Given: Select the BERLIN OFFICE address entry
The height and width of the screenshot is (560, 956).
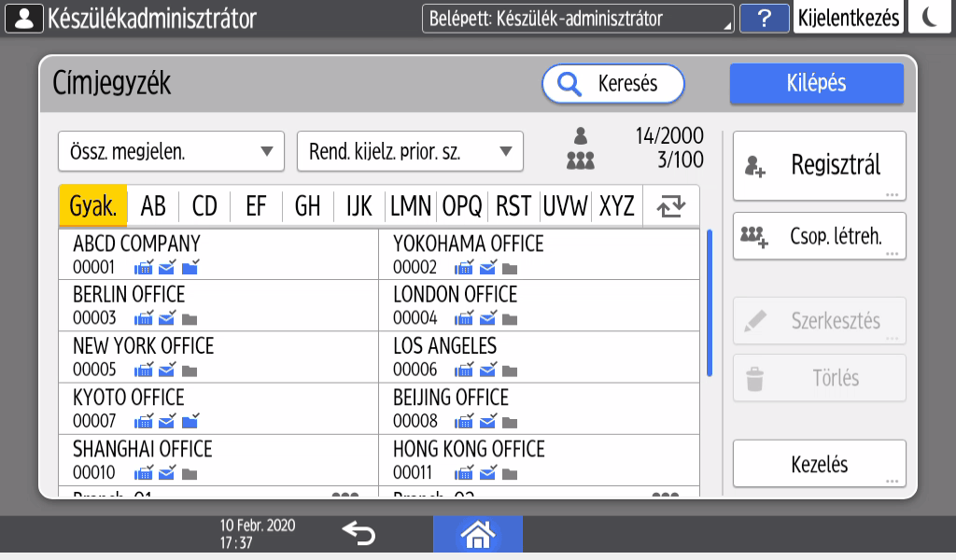Looking at the screenshot, I should [x=218, y=305].
